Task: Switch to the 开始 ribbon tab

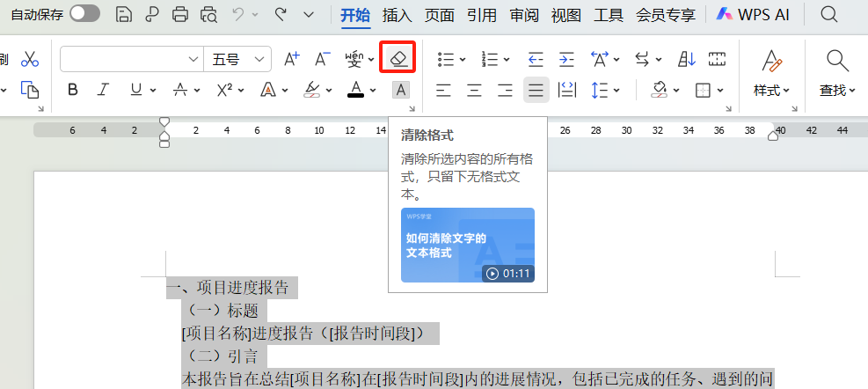Action: click(x=354, y=15)
